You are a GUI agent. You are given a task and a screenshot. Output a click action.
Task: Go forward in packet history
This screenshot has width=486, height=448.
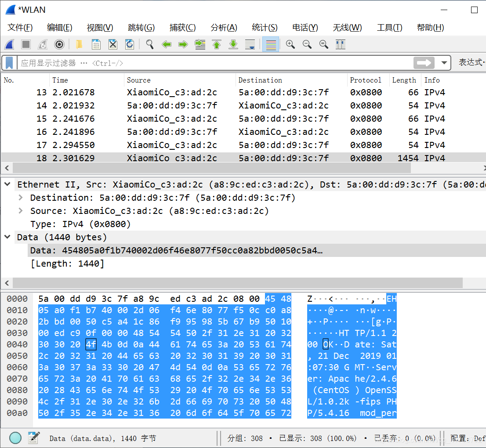tap(183, 45)
